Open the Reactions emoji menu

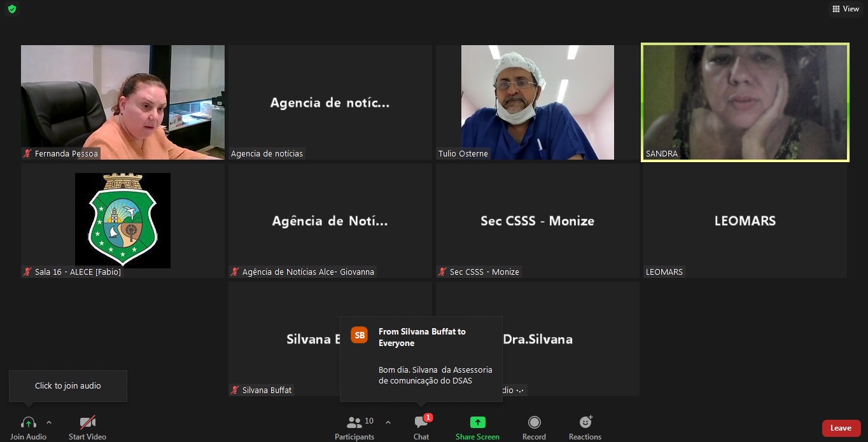585,423
